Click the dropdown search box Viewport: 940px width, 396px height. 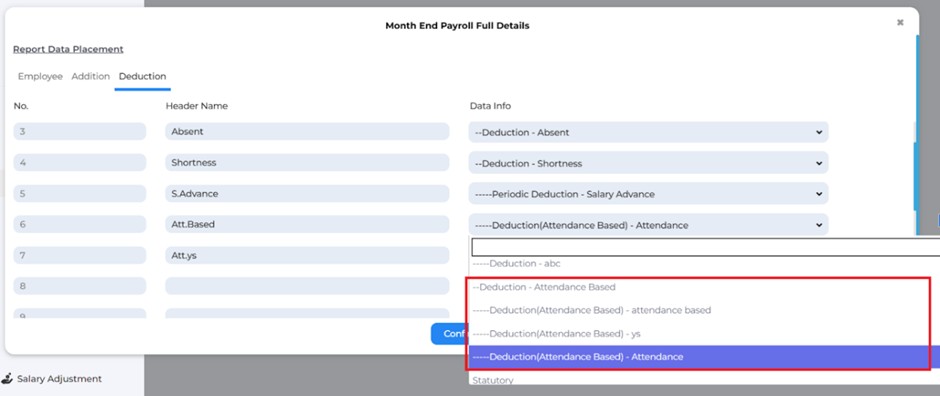705,247
